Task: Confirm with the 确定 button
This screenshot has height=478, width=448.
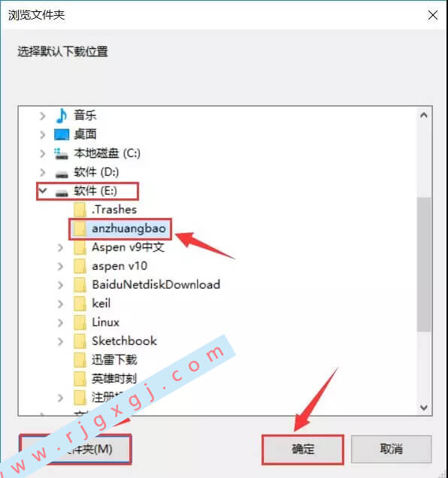Action: tap(303, 449)
